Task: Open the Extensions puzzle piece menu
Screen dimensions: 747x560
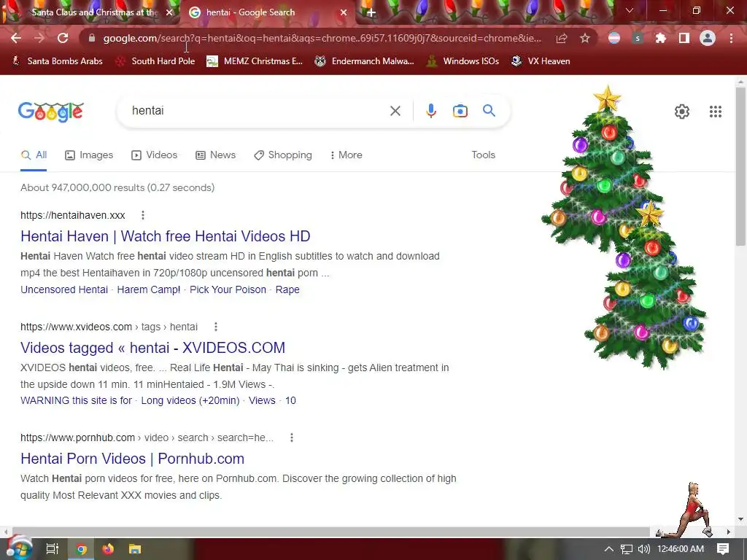Action: click(x=661, y=38)
